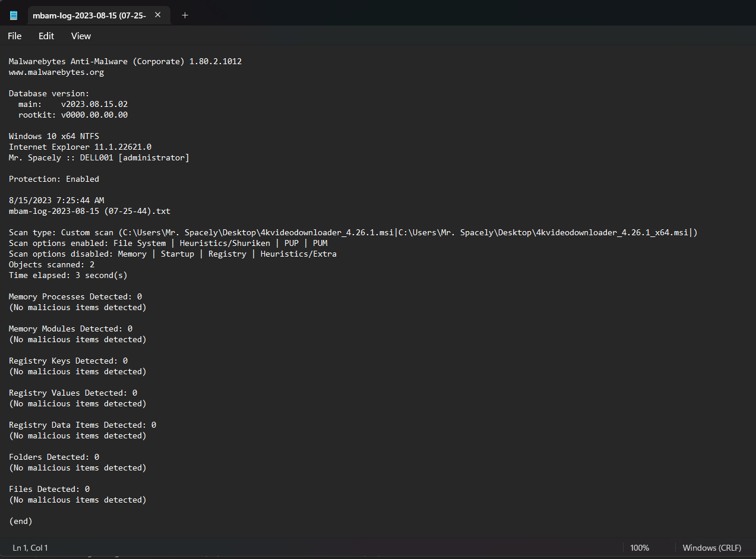Click the Malwarebytes Anti-Malware (Corporate) title line

click(125, 61)
